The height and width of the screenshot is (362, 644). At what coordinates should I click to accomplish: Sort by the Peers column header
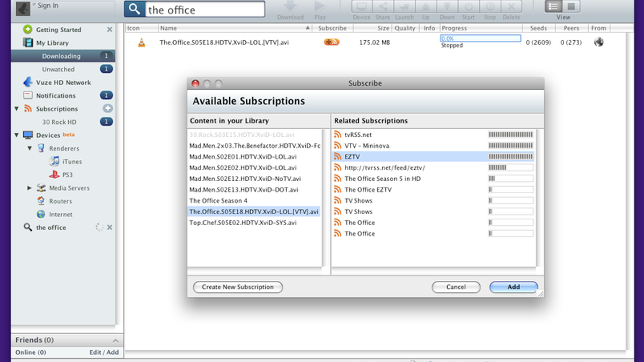pos(572,28)
